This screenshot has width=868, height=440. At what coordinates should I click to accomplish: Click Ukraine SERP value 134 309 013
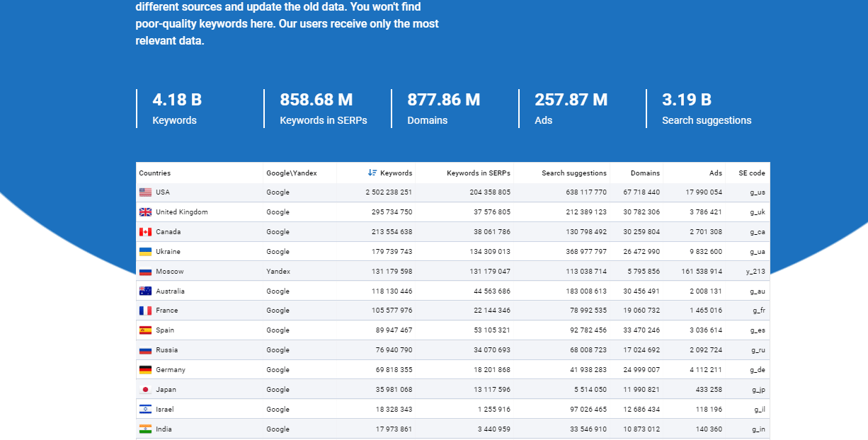click(490, 252)
